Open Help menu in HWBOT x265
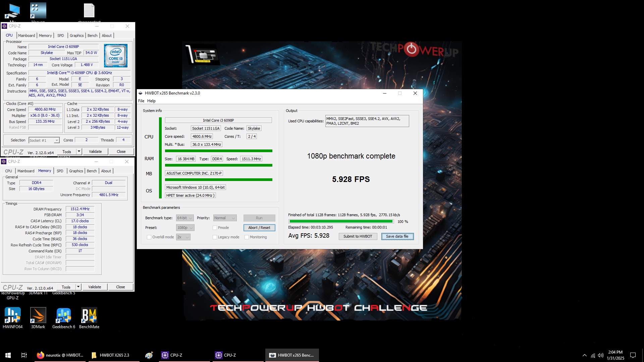644x362 pixels. click(151, 101)
